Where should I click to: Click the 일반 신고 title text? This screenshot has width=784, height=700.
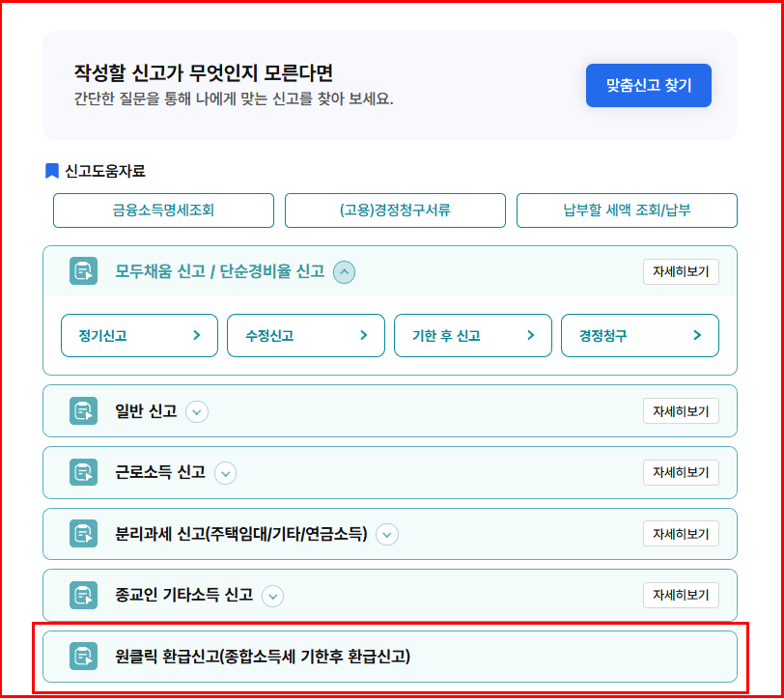146,411
